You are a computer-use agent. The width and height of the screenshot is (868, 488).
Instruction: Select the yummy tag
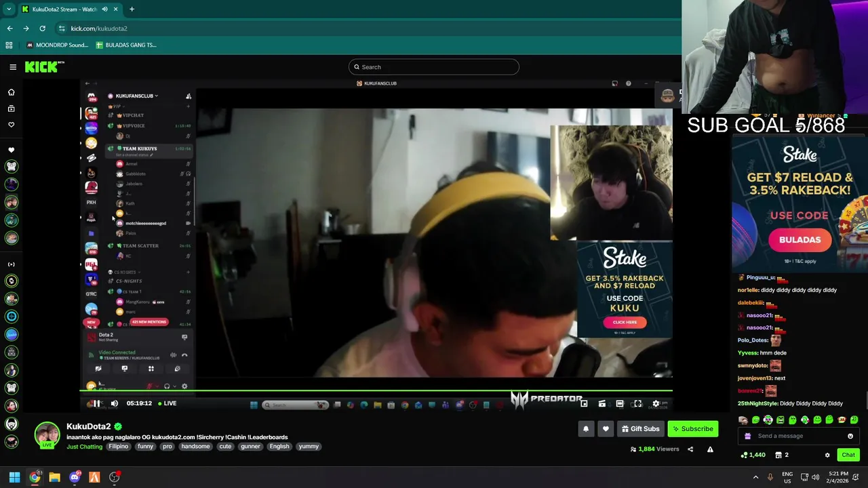point(309,447)
